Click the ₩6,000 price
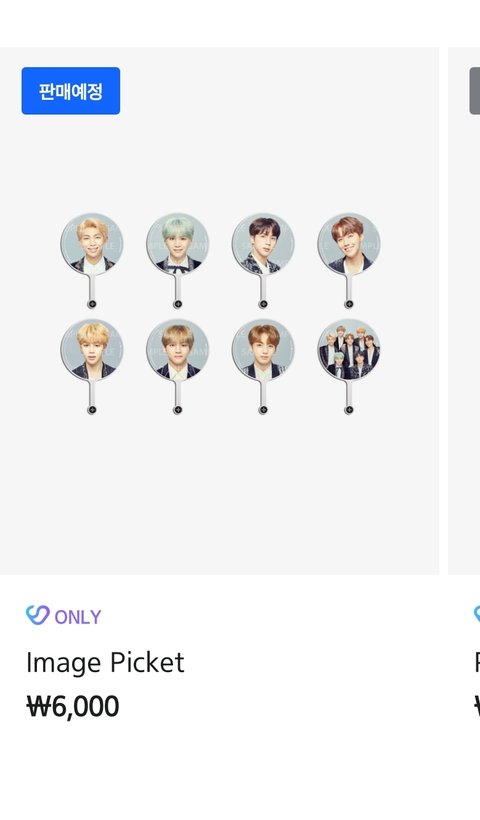The width and height of the screenshot is (480, 820). point(73,707)
